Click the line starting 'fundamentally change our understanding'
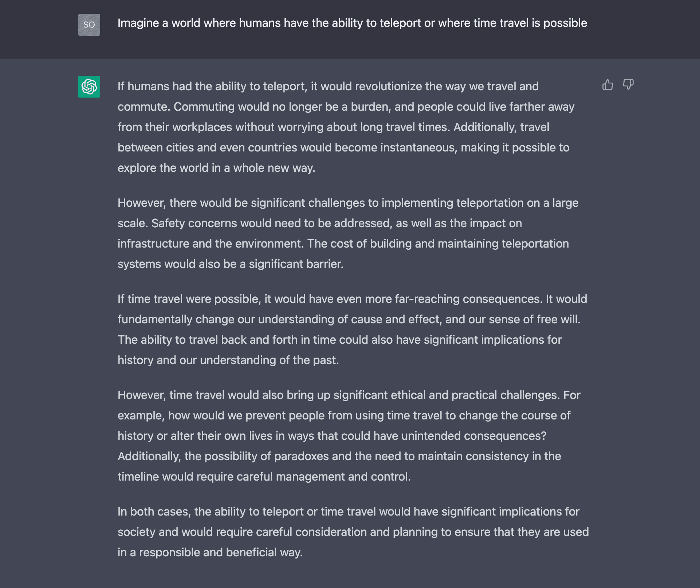700x588 pixels. tap(349, 319)
